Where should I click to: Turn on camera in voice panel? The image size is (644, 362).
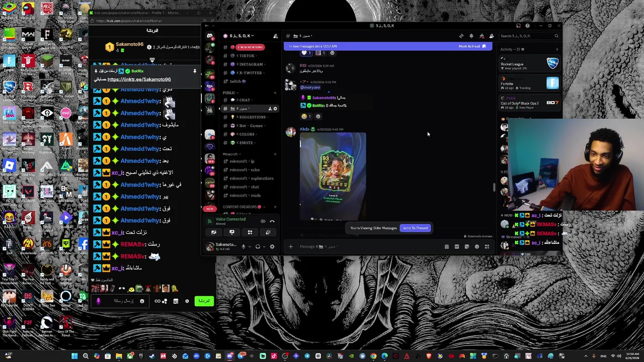pyautogui.click(x=214, y=232)
